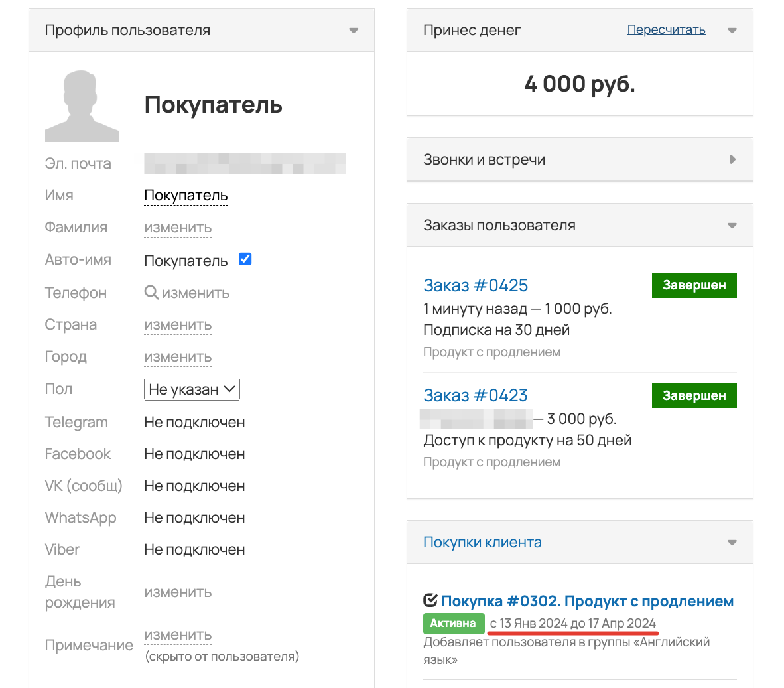Toggle the Авто-имя checkbox
Viewport: 784px width, 688px height.
[x=245, y=259]
